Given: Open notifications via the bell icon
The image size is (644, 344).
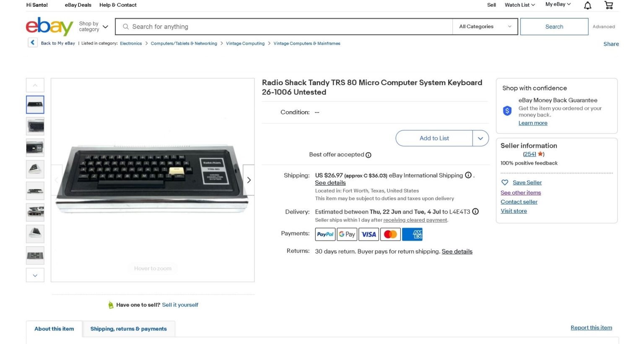Looking at the screenshot, I should [587, 5].
